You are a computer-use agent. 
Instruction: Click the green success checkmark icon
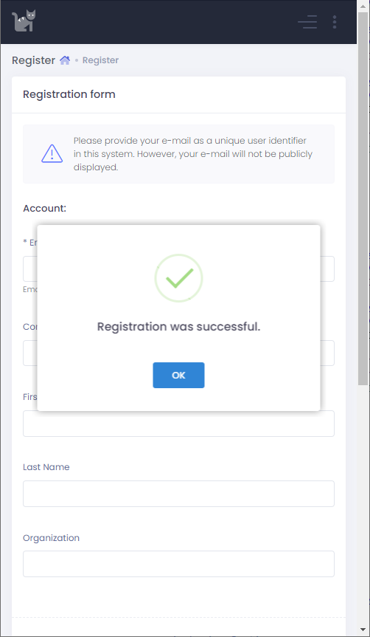pos(178,278)
